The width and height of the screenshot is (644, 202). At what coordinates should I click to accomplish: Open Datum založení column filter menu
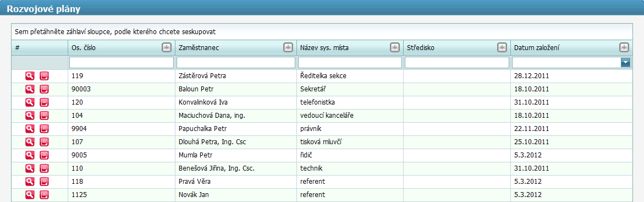(624, 48)
